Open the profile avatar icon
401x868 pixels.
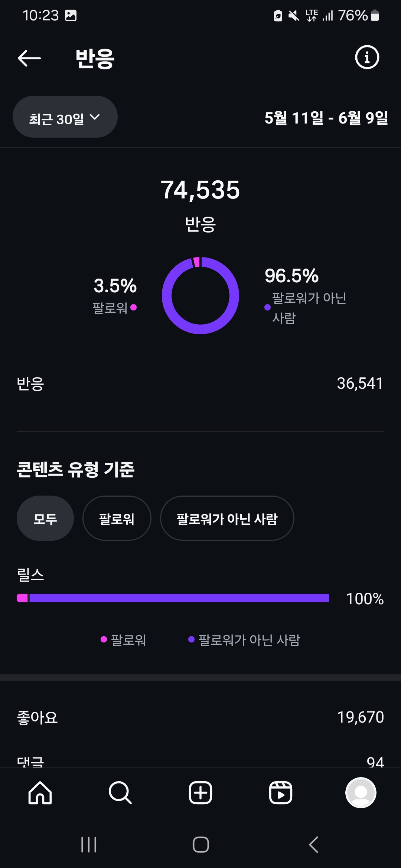coord(361,793)
